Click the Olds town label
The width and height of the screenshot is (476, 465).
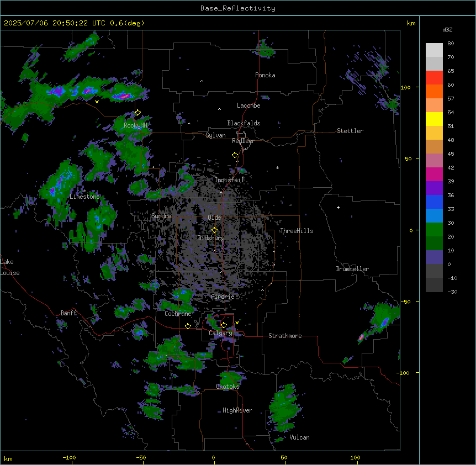214,218
